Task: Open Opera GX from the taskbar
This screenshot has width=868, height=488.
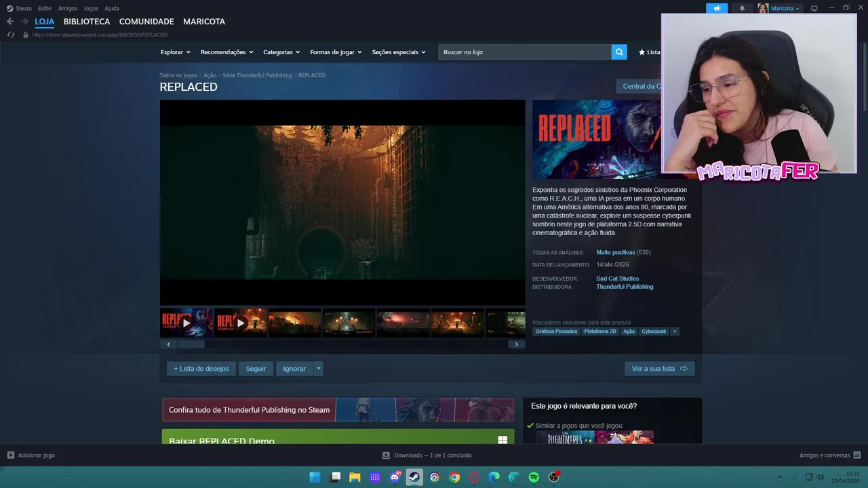Action: coord(474,477)
